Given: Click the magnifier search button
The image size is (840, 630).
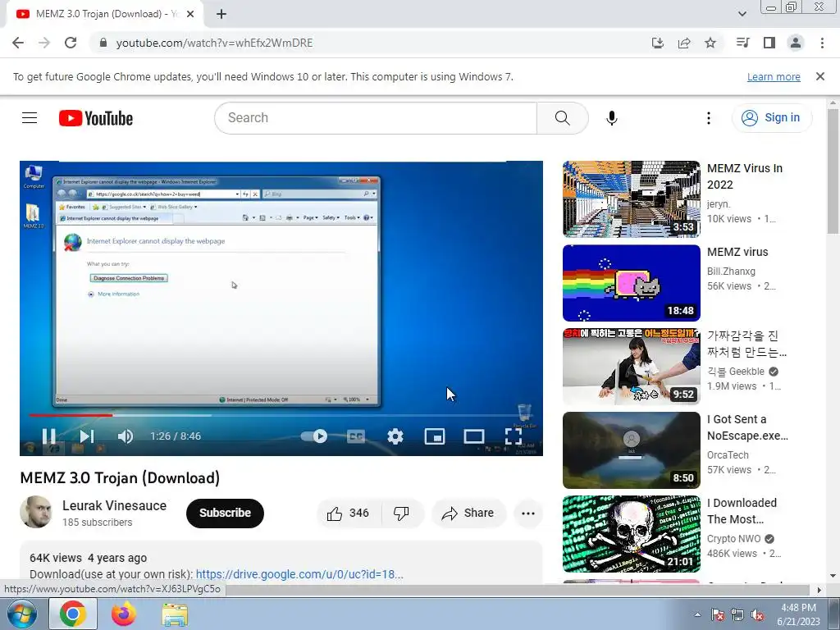Looking at the screenshot, I should coord(562,118).
